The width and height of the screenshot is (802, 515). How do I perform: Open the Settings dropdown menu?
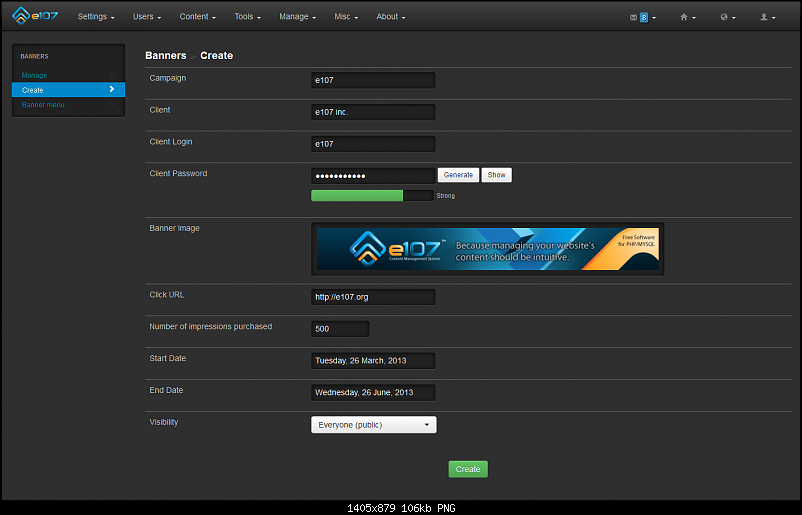[95, 17]
